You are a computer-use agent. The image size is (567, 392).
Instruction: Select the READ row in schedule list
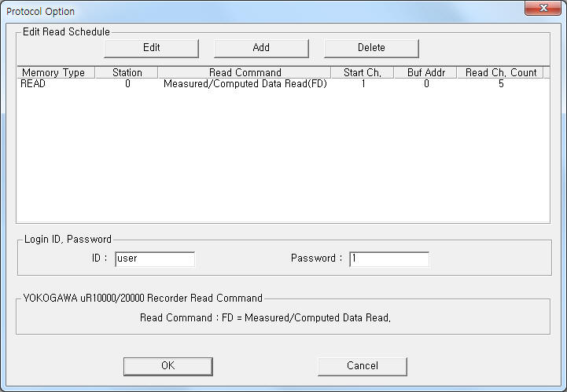pyautogui.click(x=34, y=84)
